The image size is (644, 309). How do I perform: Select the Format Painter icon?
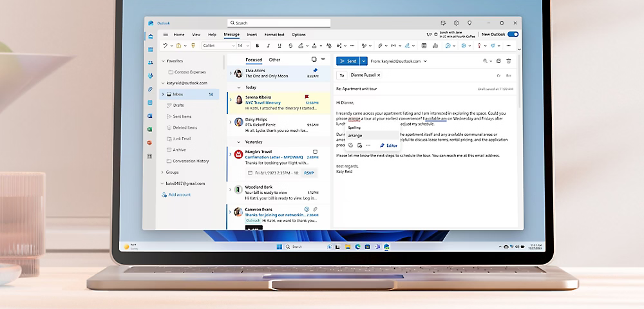coord(193,46)
